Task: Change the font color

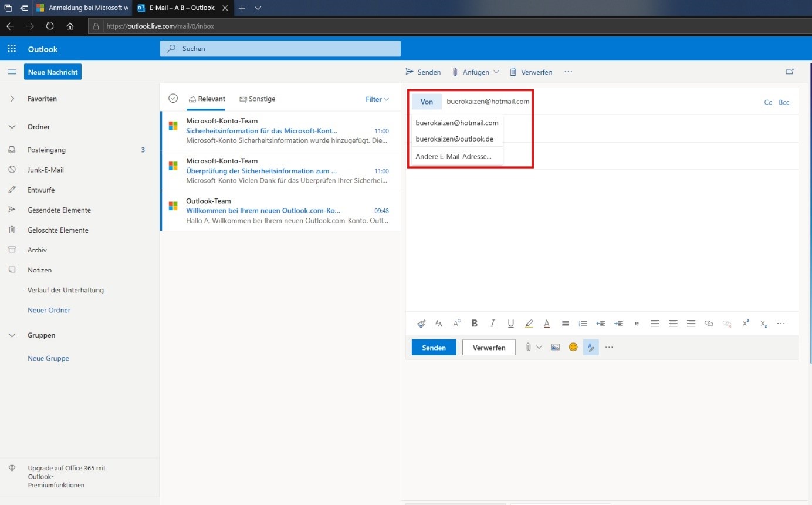Action: pyautogui.click(x=547, y=324)
